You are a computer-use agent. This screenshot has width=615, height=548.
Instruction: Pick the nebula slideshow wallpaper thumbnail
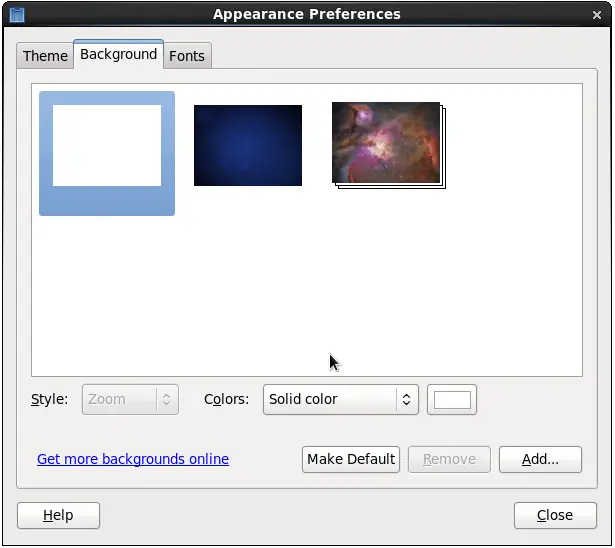387,144
